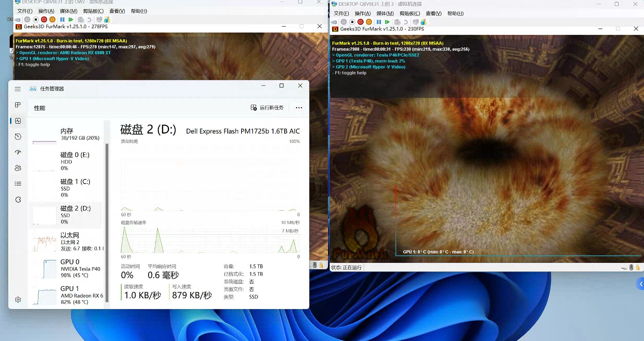Open Startup apps page in Task Manager

point(18,152)
